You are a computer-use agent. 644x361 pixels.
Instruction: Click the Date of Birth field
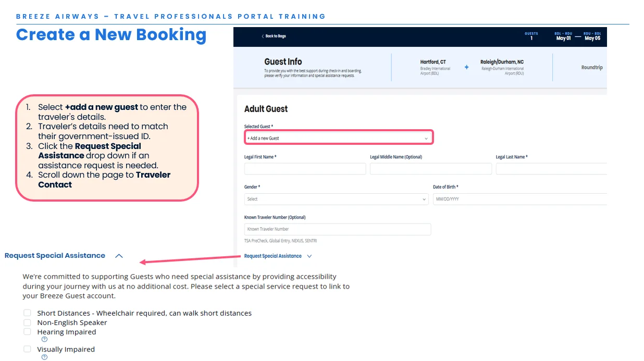[x=520, y=199]
